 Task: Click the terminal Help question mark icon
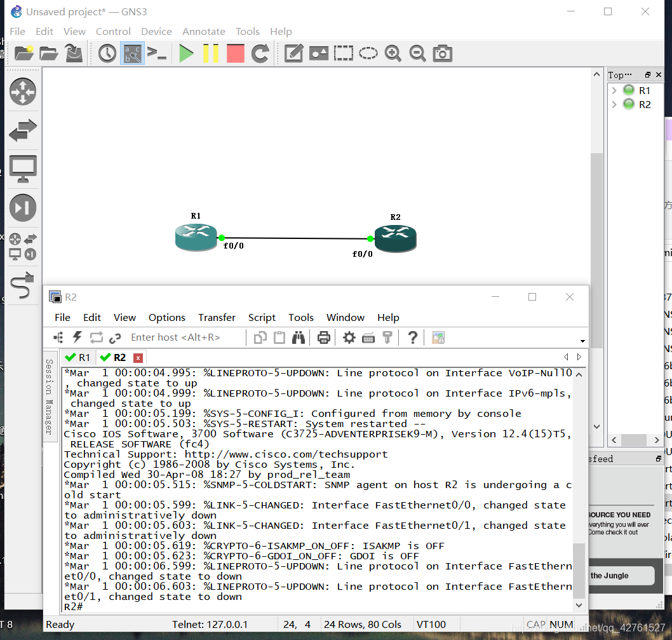pyautogui.click(x=413, y=337)
